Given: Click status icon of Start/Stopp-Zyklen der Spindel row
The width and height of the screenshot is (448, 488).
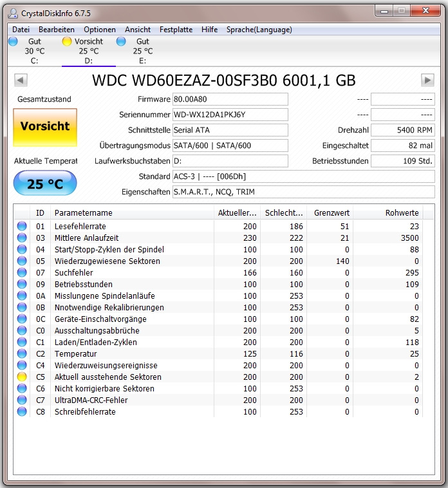Looking at the screenshot, I should tap(22, 249).
